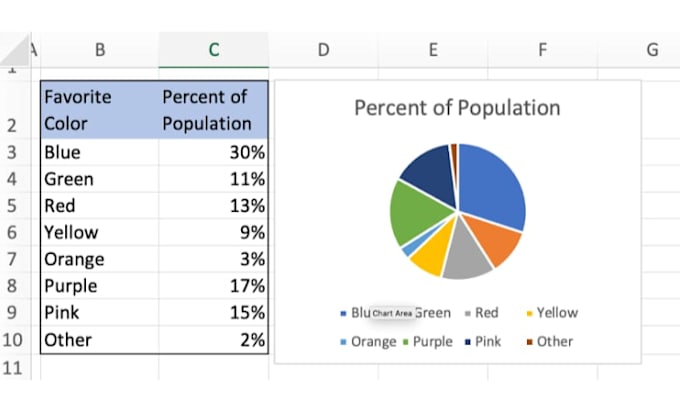The height and width of the screenshot is (411, 680).
Task: Select row 5 header
Action: click(15, 206)
